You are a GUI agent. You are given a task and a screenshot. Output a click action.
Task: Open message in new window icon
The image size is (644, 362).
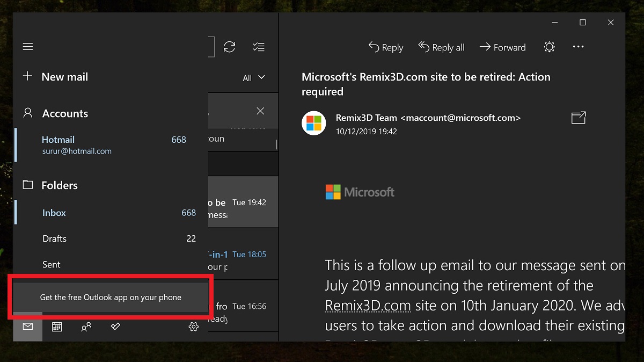pyautogui.click(x=579, y=118)
